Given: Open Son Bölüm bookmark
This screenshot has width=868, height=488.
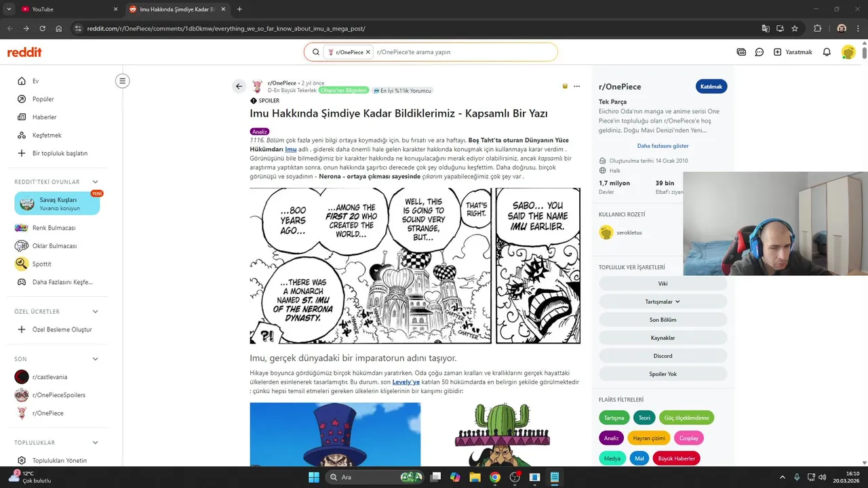Looking at the screenshot, I should point(663,319).
